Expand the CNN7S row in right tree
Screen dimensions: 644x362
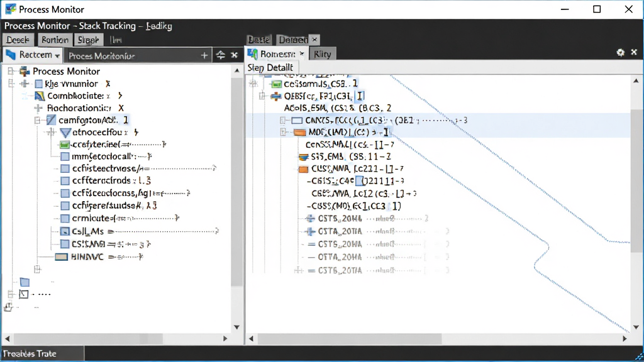point(282,120)
